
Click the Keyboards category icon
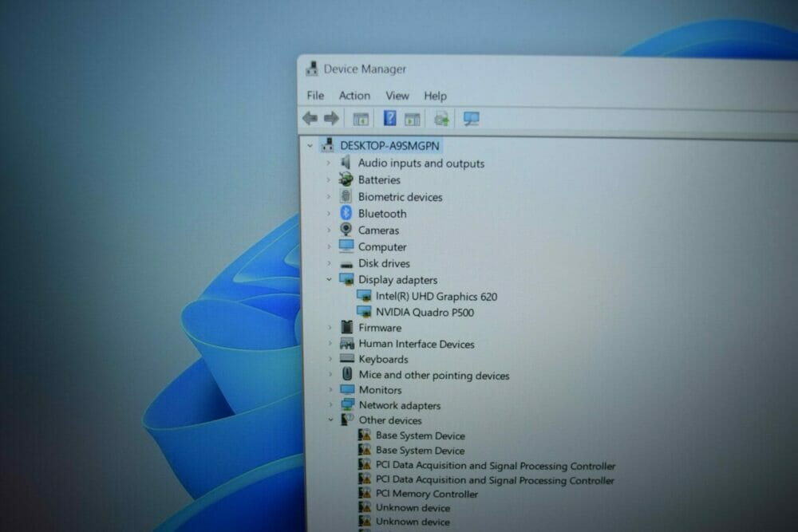pyautogui.click(x=347, y=359)
